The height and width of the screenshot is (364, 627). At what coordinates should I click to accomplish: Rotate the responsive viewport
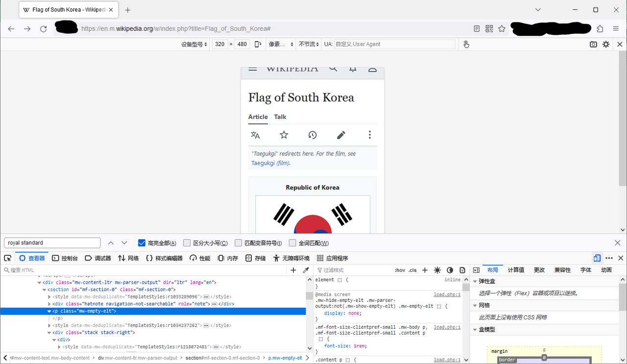tap(258, 44)
